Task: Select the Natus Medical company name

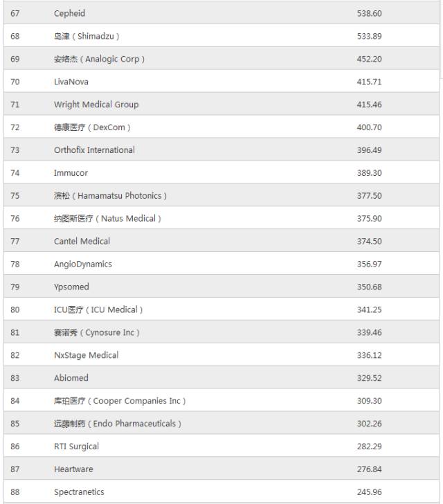Action: tap(107, 219)
